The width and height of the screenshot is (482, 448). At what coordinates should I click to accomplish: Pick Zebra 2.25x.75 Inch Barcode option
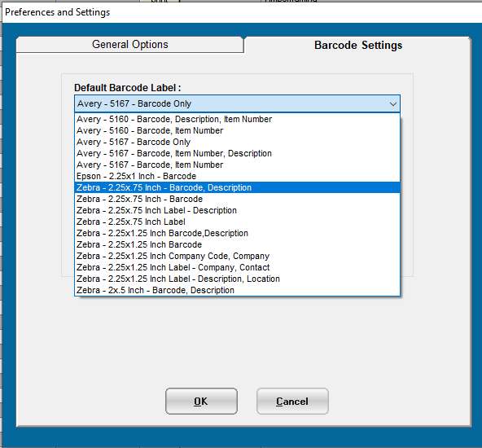(237, 199)
